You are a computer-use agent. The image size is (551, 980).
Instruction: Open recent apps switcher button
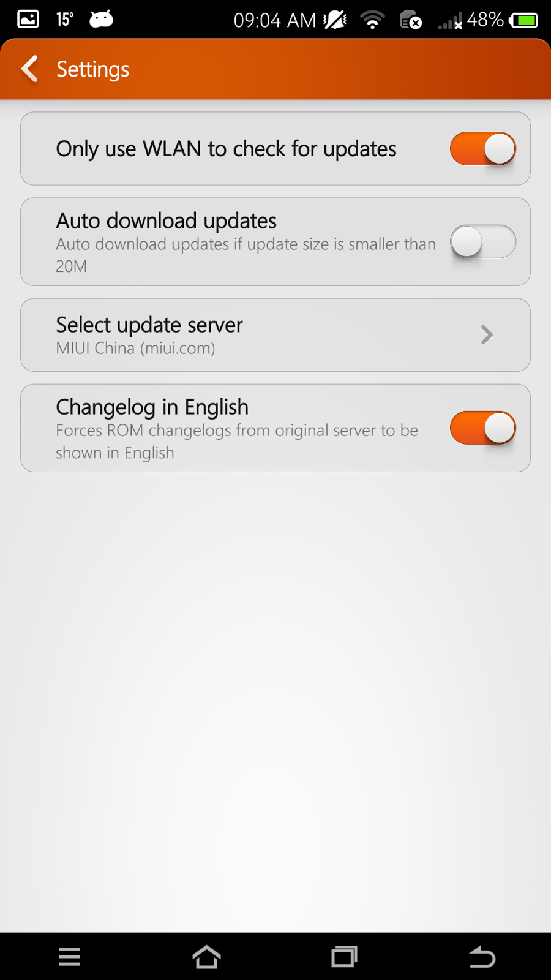click(x=344, y=956)
